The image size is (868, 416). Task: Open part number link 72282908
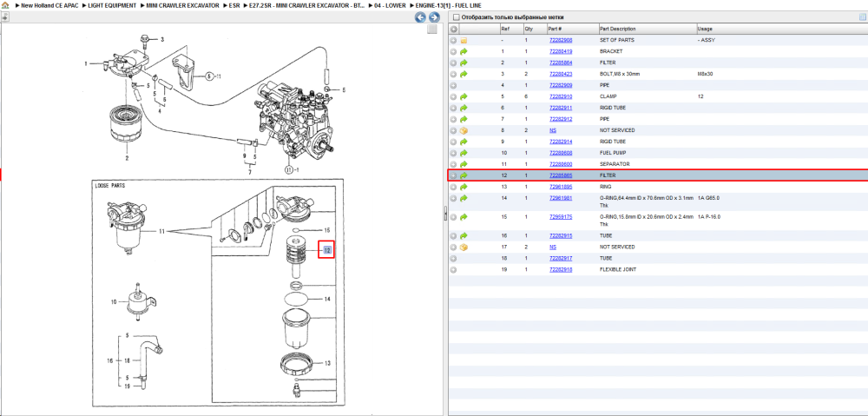tap(560, 41)
